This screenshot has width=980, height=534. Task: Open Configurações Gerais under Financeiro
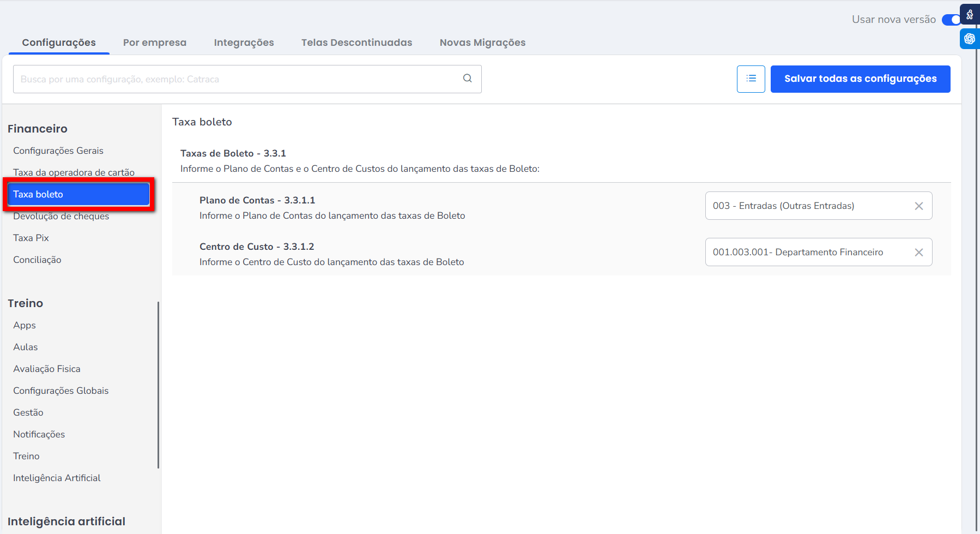pyautogui.click(x=58, y=151)
